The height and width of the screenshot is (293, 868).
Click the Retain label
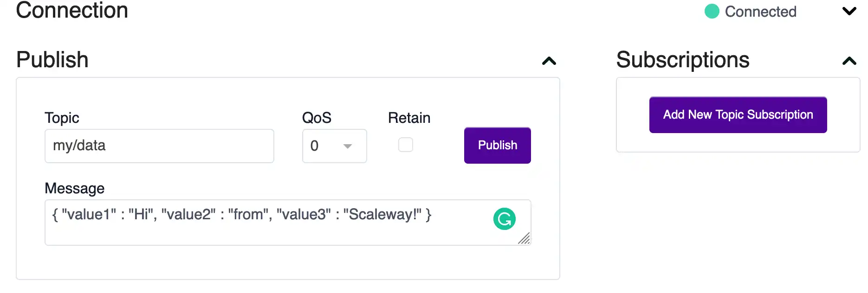409,118
